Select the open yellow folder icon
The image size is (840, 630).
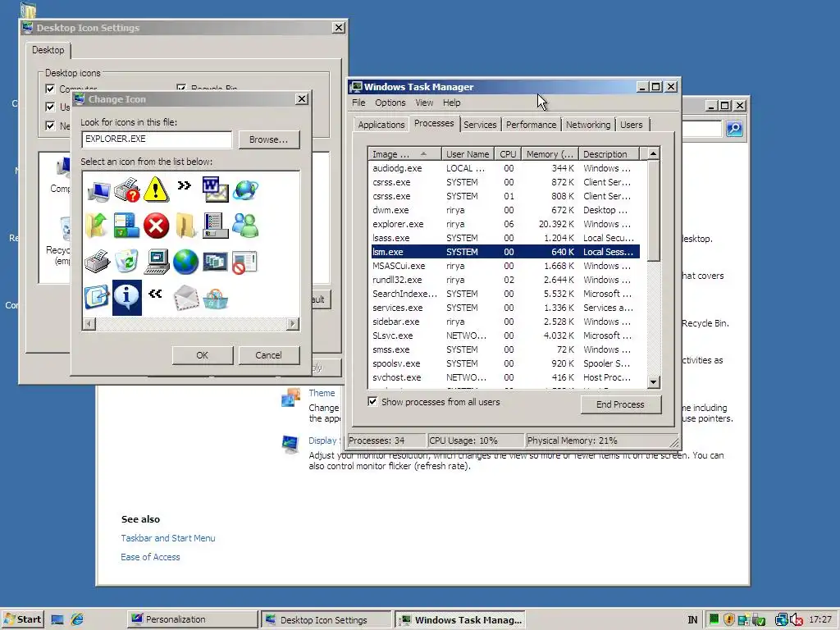185,226
